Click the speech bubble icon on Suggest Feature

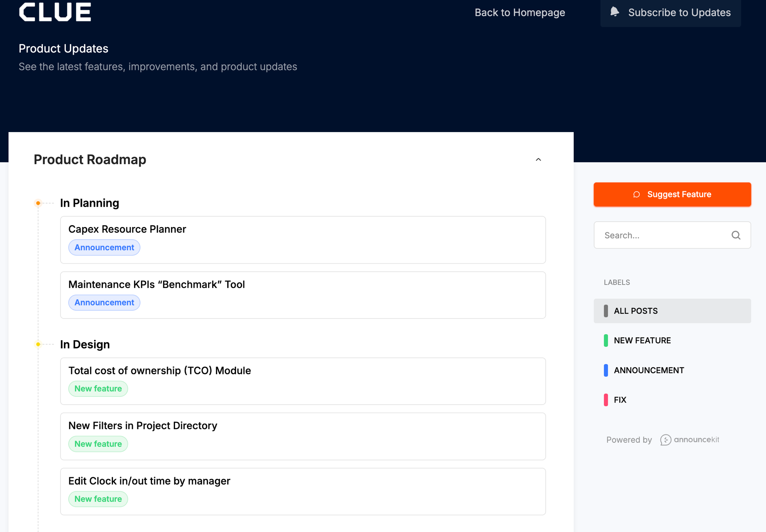pos(637,194)
